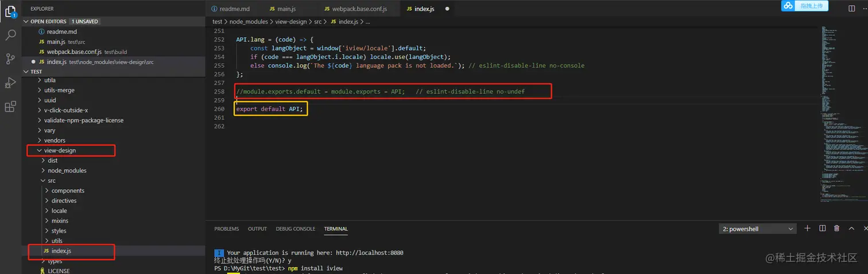
Task: Click 'node_modules' in the breadcrumb path
Action: pos(249,21)
